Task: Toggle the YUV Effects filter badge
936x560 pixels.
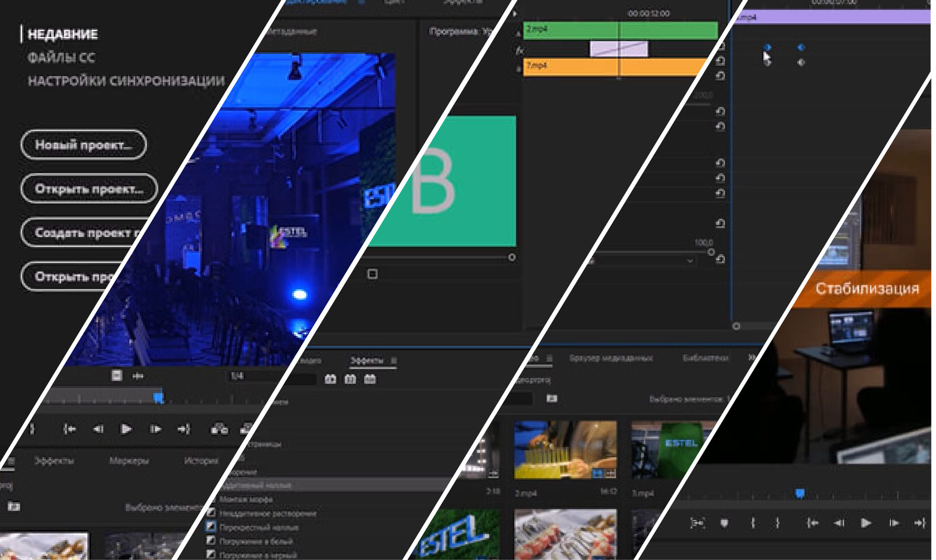Action: pyautogui.click(x=370, y=380)
